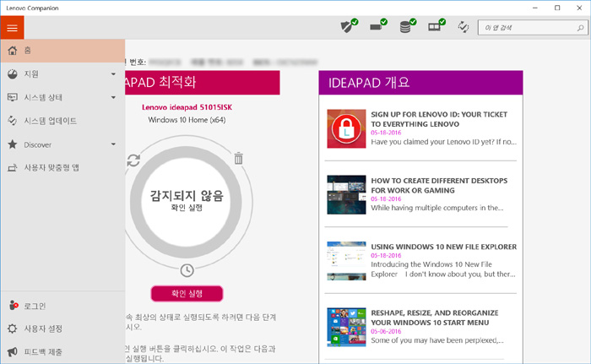Open 사용자 맞춤형 앱 menu item
Viewport: 591px width, 364px height.
pos(63,167)
